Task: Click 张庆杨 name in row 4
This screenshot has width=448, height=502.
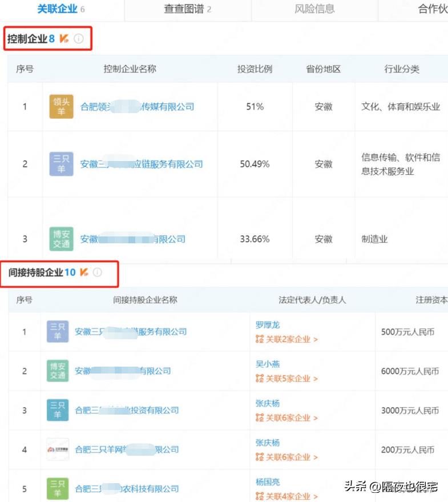Action: [x=268, y=443]
